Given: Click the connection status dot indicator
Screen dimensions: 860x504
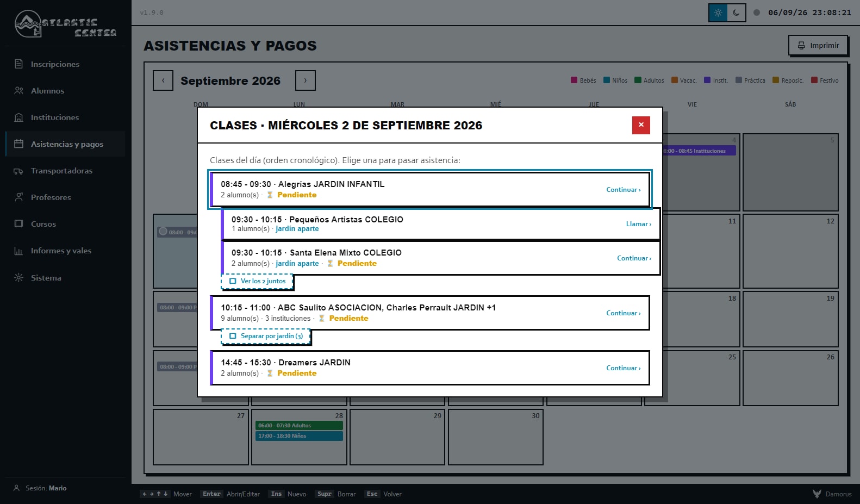Looking at the screenshot, I should [757, 13].
